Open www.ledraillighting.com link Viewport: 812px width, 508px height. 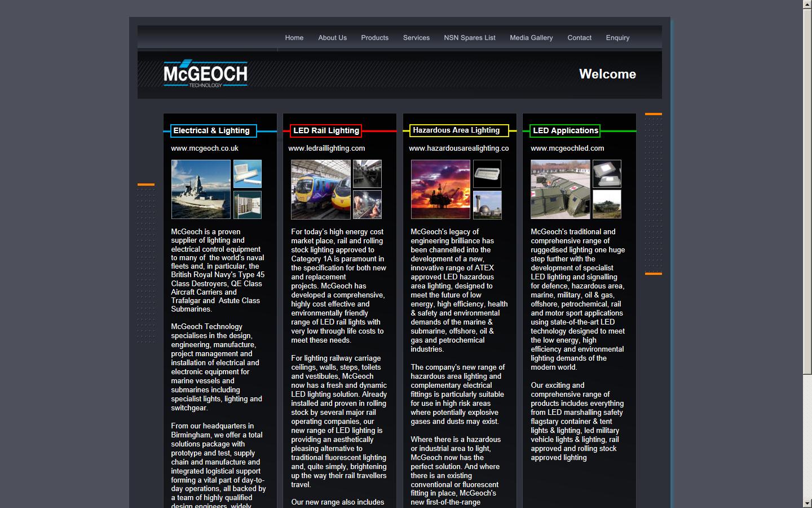[x=326, y=148]
